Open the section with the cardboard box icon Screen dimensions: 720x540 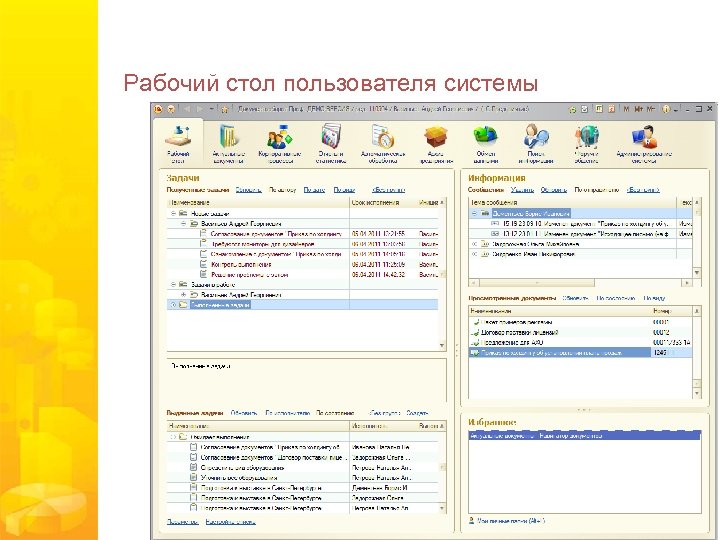436,143
